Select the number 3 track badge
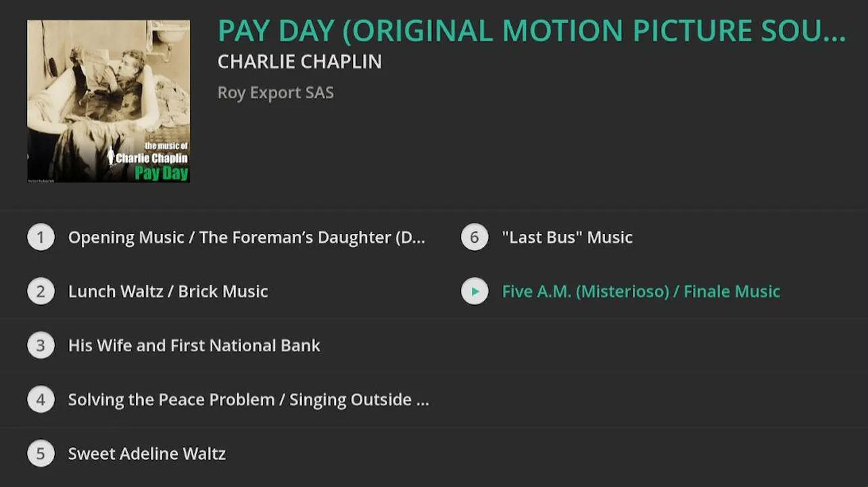The image size is (868, 487). 41,346
